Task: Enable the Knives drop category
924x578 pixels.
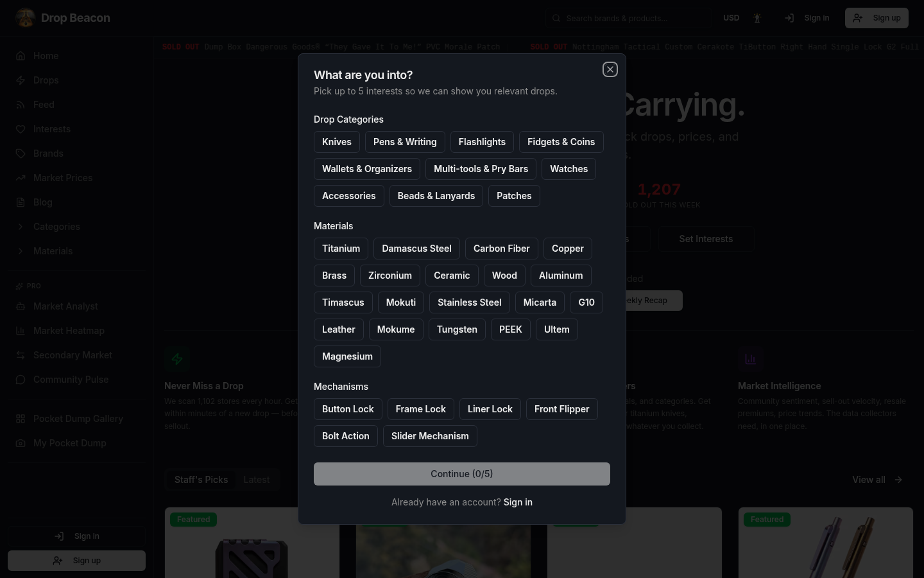Action: (337, 141)
